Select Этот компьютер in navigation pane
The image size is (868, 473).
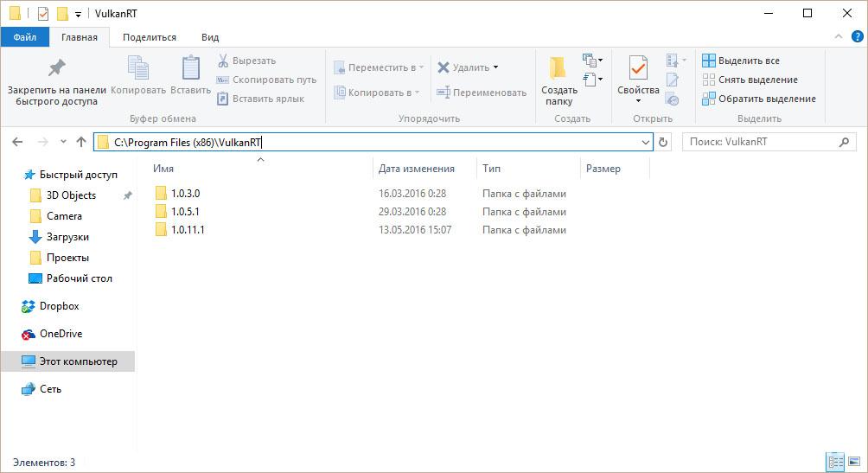point(68,361)
